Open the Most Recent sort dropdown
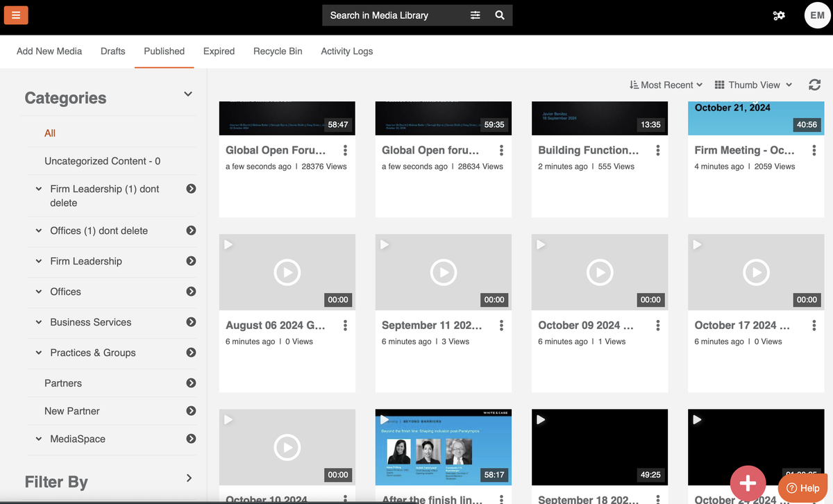This screenshot has height=504, width=833. point(666,85)
